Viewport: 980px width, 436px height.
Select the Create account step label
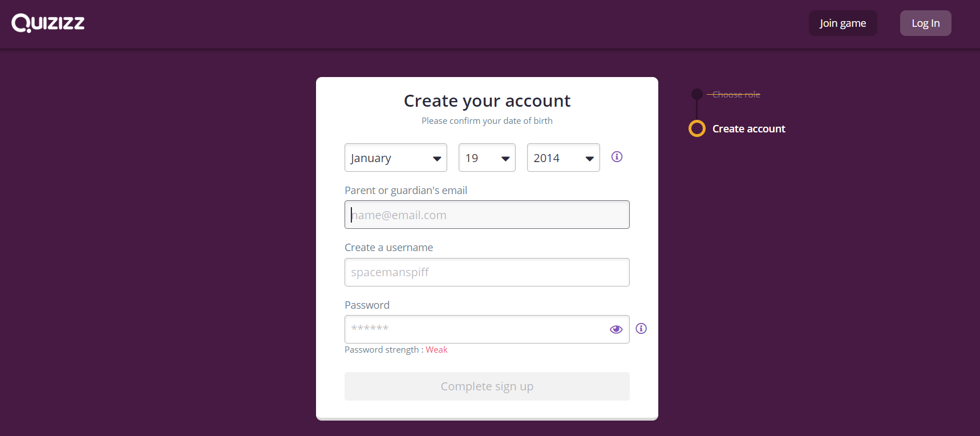[x=748, y=128]
